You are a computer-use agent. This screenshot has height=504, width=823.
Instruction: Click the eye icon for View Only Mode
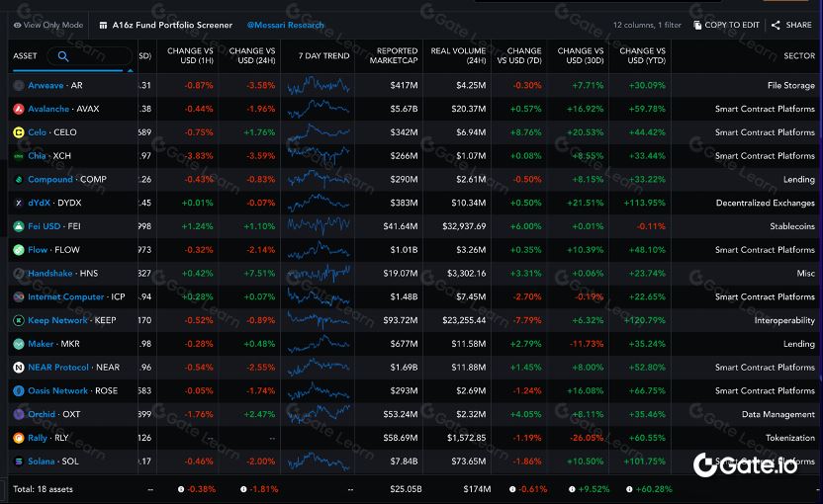18,25
